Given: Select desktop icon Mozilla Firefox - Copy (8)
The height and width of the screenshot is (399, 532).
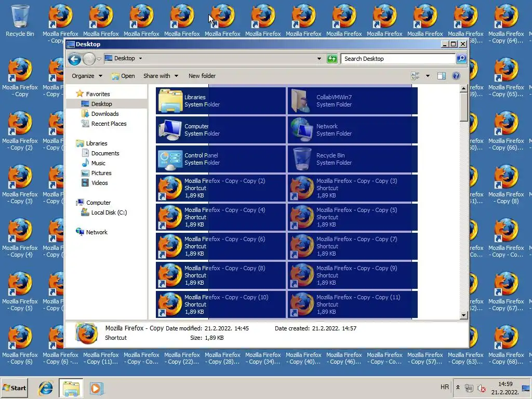Looking at the screenshot, I should [506, 184].
